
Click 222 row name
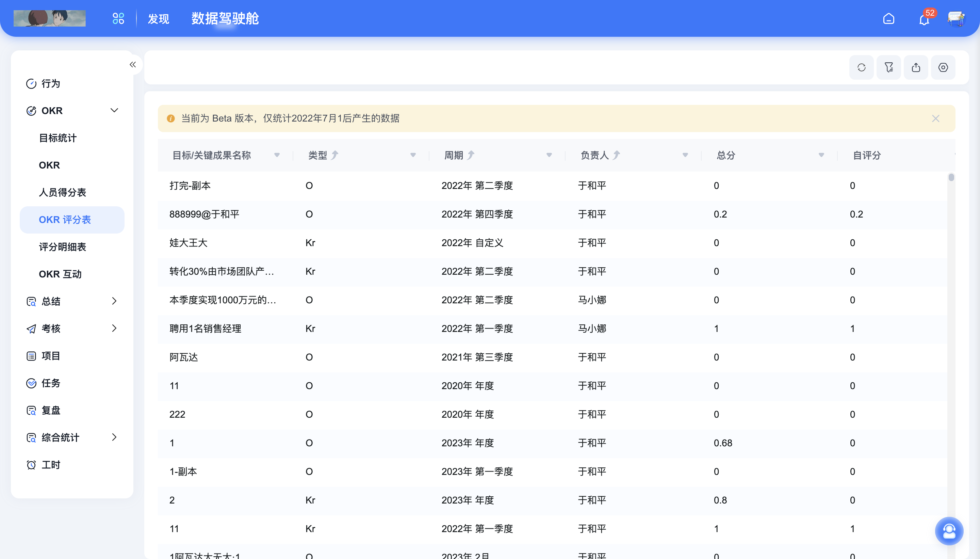coord(177,414)
